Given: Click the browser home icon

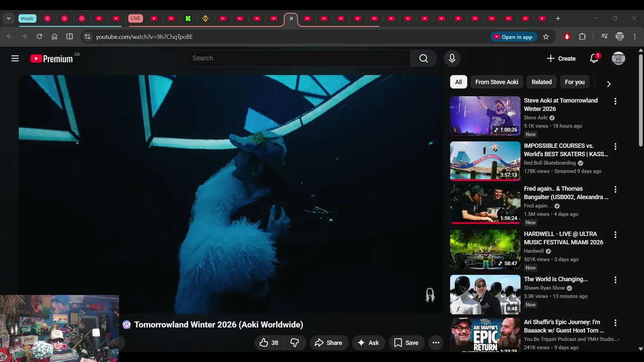Looking at the screenshot, I should pos(54,37).
